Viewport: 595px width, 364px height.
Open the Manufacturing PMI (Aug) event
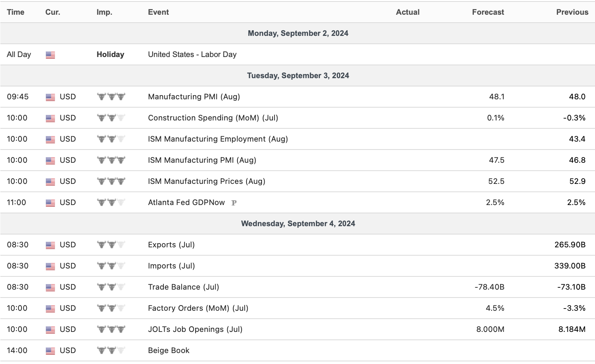[194, 97]
